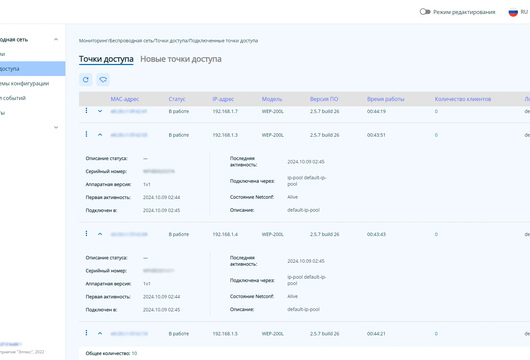Click the access point icon button next to refresh
530x360 pixels.
point(103,80)
